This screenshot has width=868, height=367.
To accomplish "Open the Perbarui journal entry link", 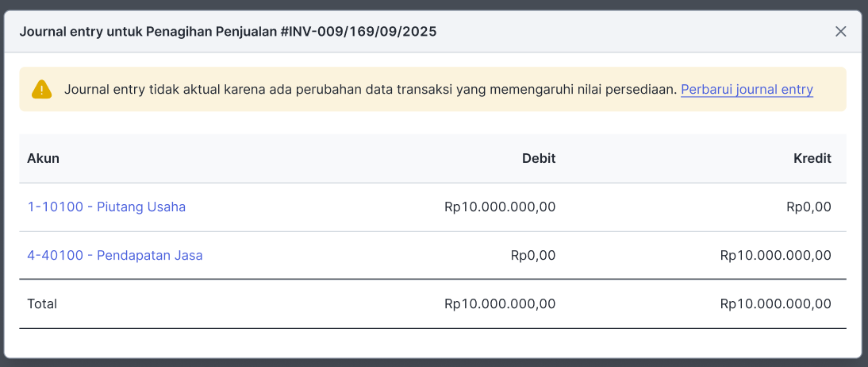I will (747, 89).
